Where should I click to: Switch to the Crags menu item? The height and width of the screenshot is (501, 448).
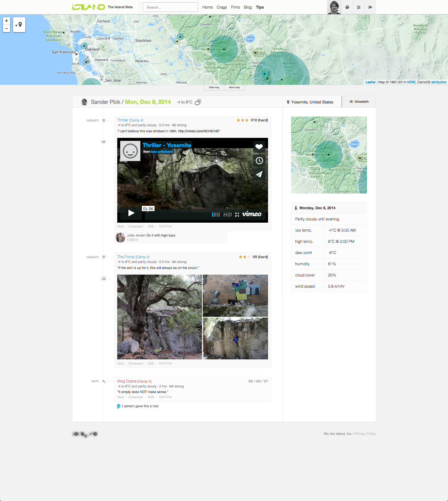pyautogui.click(x=222, y=7)
